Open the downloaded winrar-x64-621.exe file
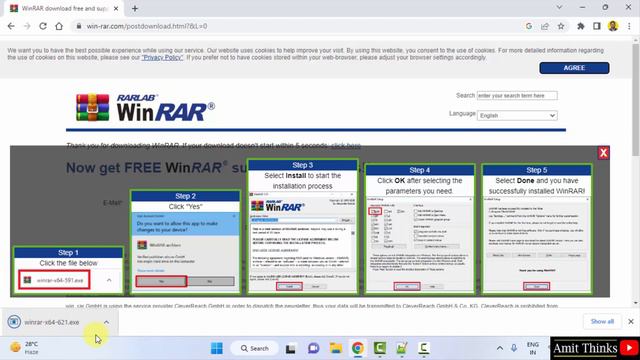 click(x=51, y=322)
